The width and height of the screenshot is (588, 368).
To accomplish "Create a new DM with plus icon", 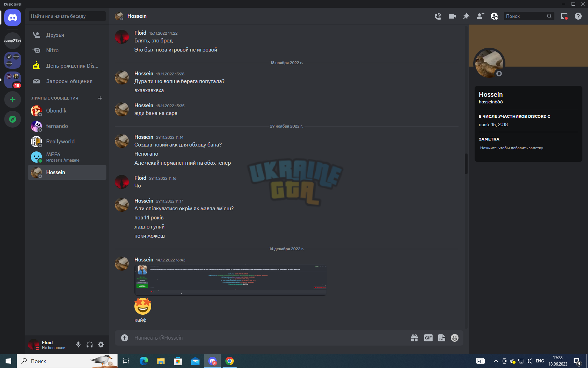I will coord(100,98).
